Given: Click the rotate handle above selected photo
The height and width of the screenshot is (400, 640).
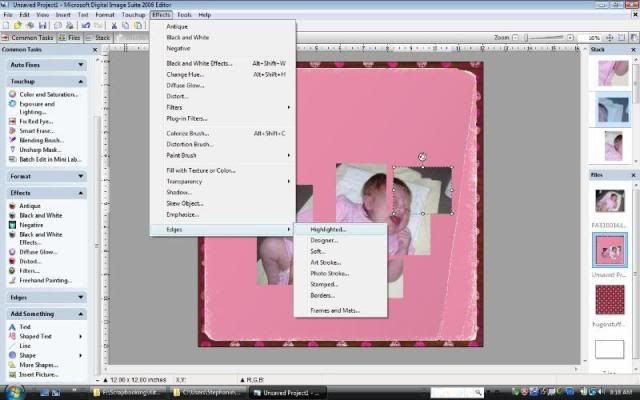Looking at the screenshot, I should (422, 157).
